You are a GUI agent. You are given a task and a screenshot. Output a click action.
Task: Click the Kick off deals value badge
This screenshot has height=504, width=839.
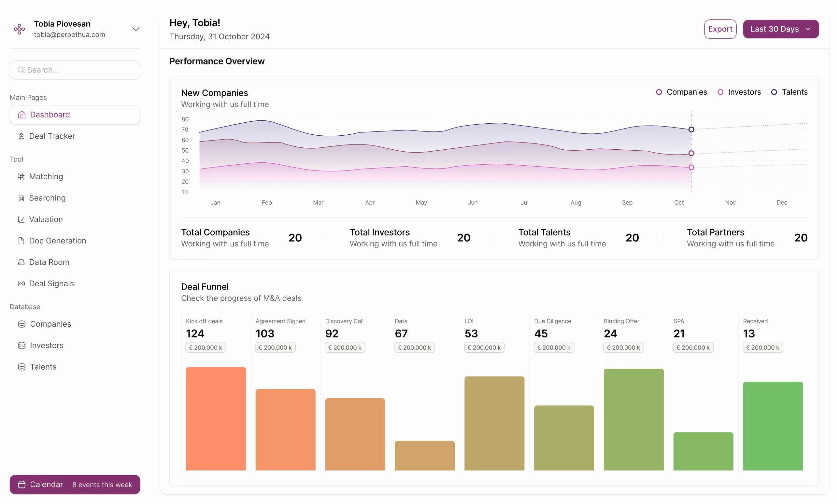pyautogui.click(x=205, y=347)
